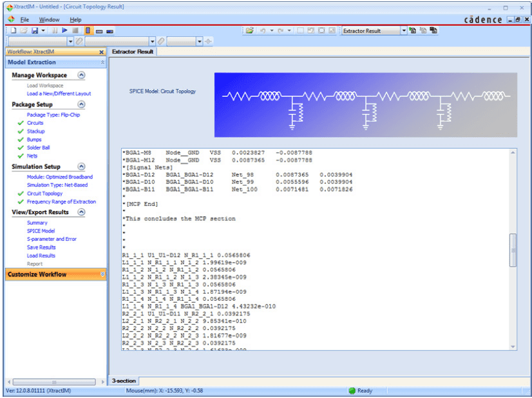Viewport: 532px width, 398px height.
Task: Click the green Ready status icon
Action: [352, 390]
